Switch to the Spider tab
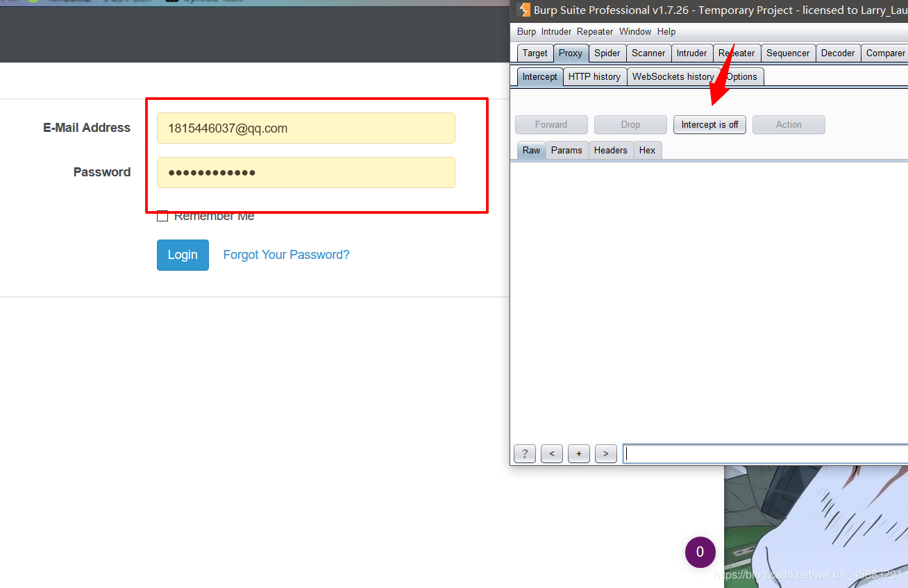The width and height of the screenshot is (908, 588). coord(607,53)
